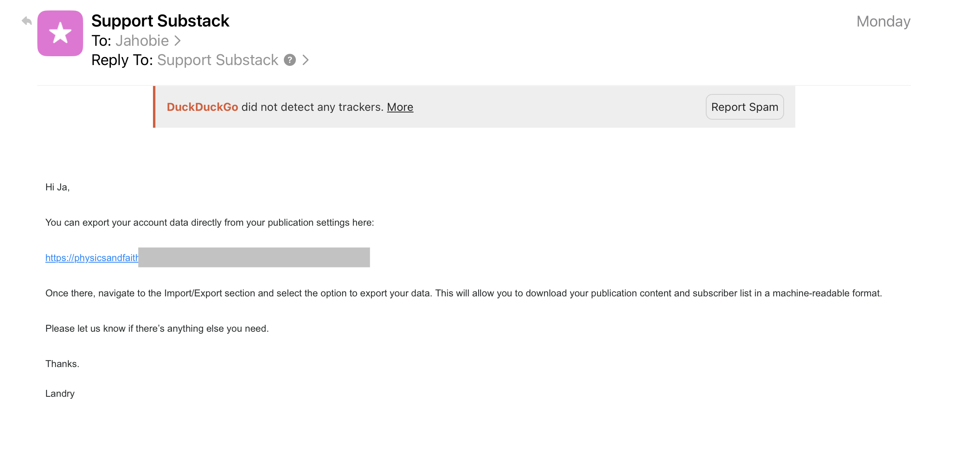Click the "Thanks." closing line

tap(62, 364)
